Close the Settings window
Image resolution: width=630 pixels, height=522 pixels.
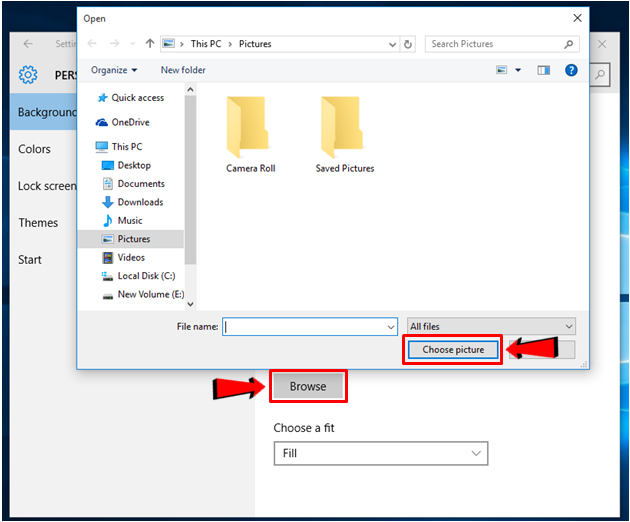(602, 44)
